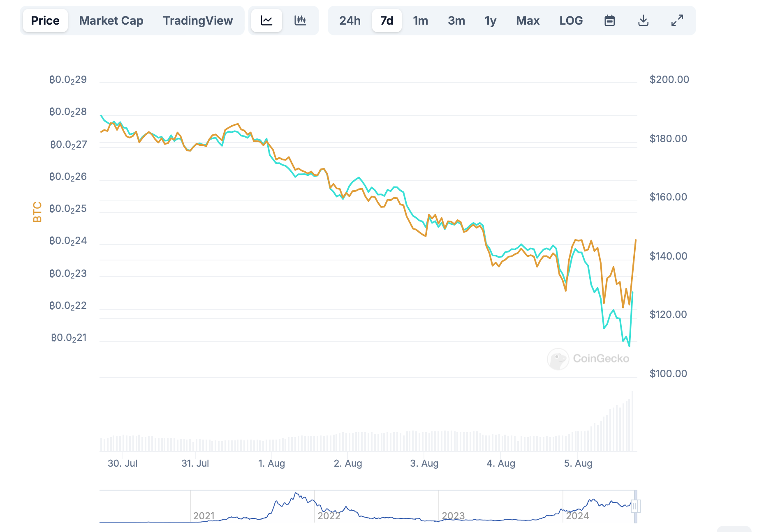764x532 pixels.
Task: Click the 7d timeframe button
Action: (387, 20)
